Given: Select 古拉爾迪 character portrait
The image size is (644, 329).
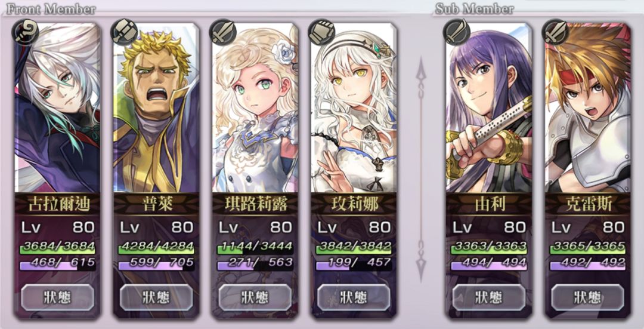Looking at the screenshot, I should (57, 107).
